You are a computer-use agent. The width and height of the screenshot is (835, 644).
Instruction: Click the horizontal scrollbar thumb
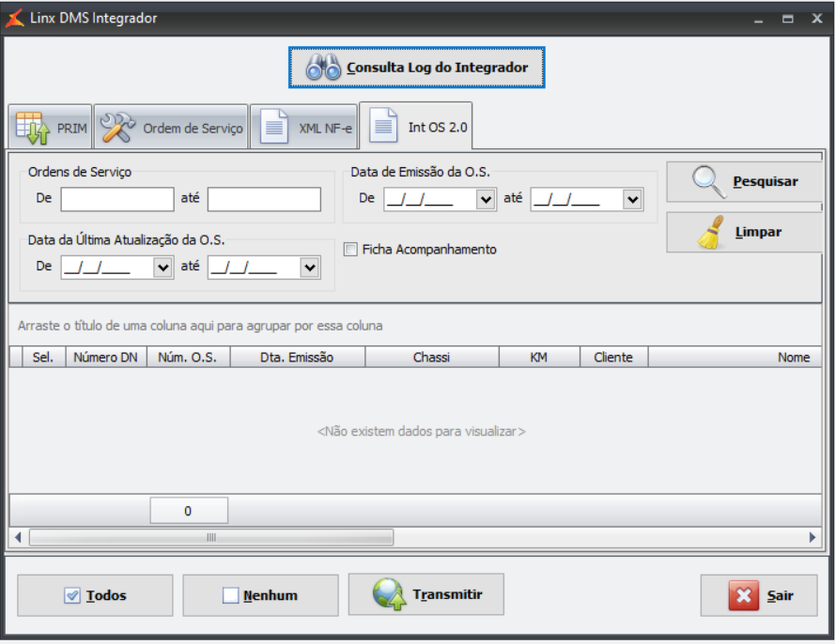[x=211, y=537]
